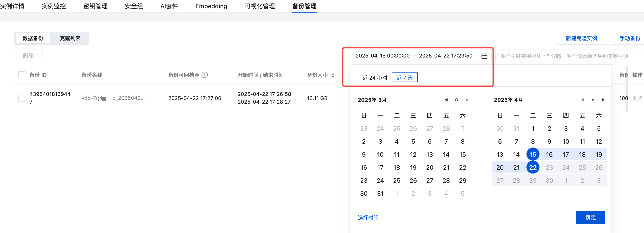644x233 pixels.
Task: Jump to current month circle in March calendar
Action: 456,100
